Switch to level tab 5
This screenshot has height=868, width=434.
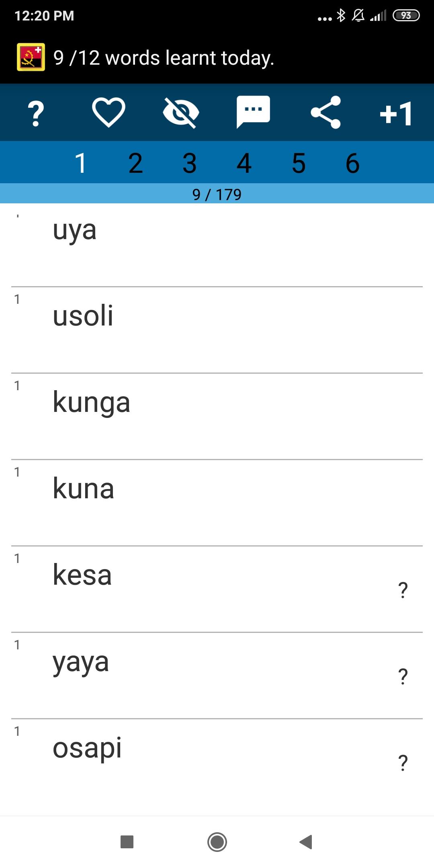(299, 163)
